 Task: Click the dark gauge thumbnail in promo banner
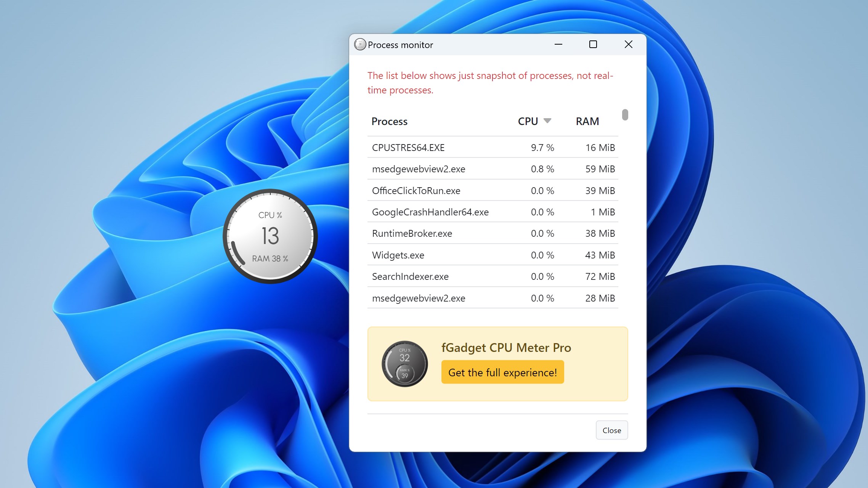404,363
